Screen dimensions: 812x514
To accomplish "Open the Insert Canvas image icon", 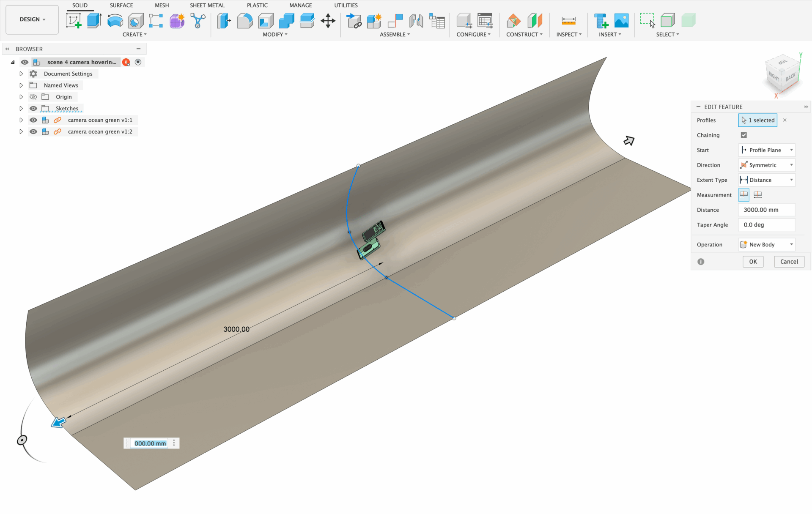I will click(x=621, y=20).
